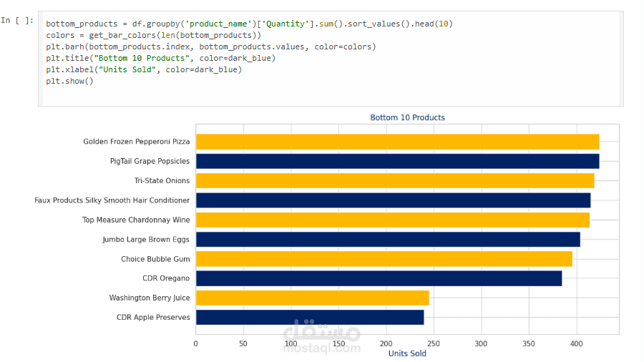Image resolution: width=644 pixels, height=362 pixels.
Task: Click the Washington Berry Juice bar
Action: [312, 298]
